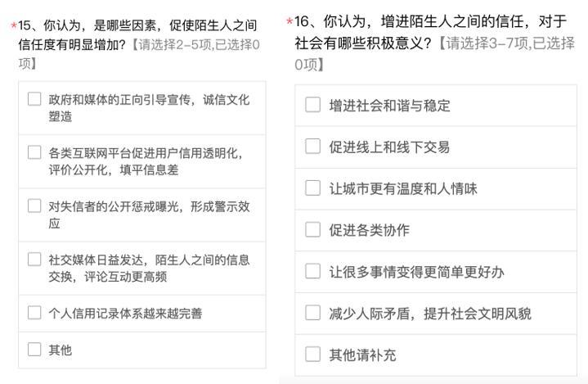Tick the 各类互联网平台促进用户信用透明化 checkbox
This screenshot has height=384, width=588.
point(34,152)
